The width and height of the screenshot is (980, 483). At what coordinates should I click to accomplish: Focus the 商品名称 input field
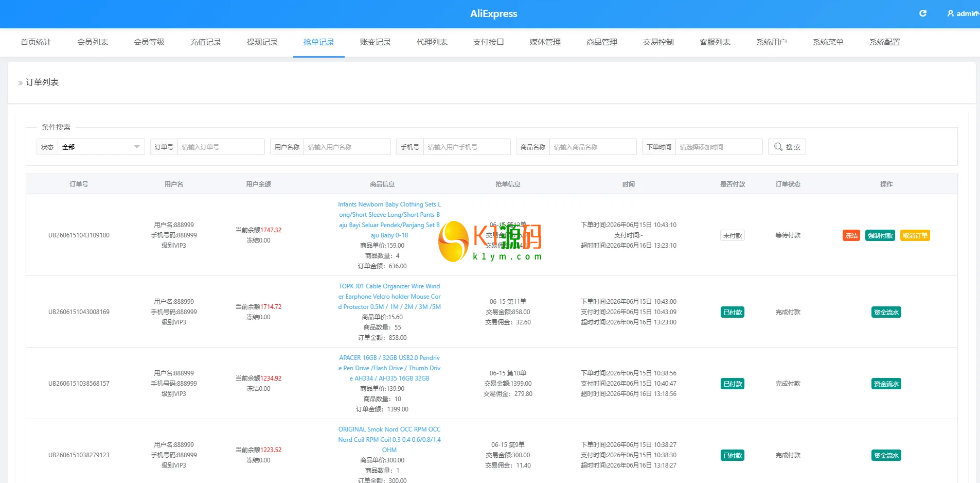(x=593, y=147)
